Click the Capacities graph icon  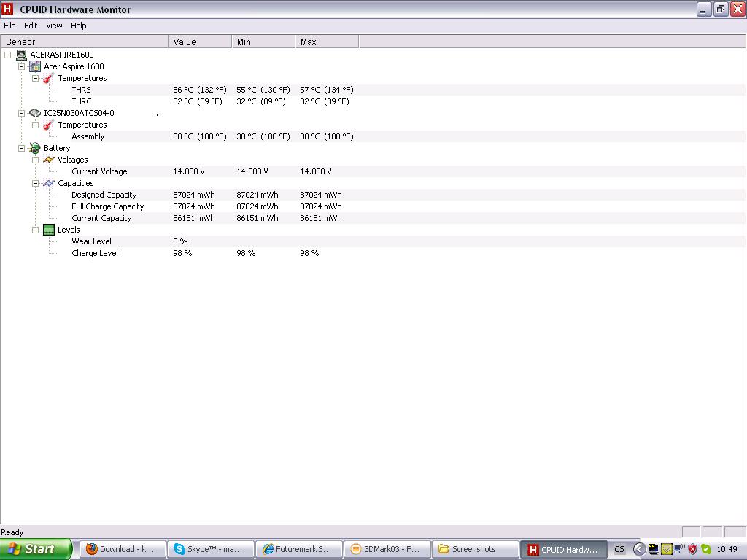tap(49, 183)
